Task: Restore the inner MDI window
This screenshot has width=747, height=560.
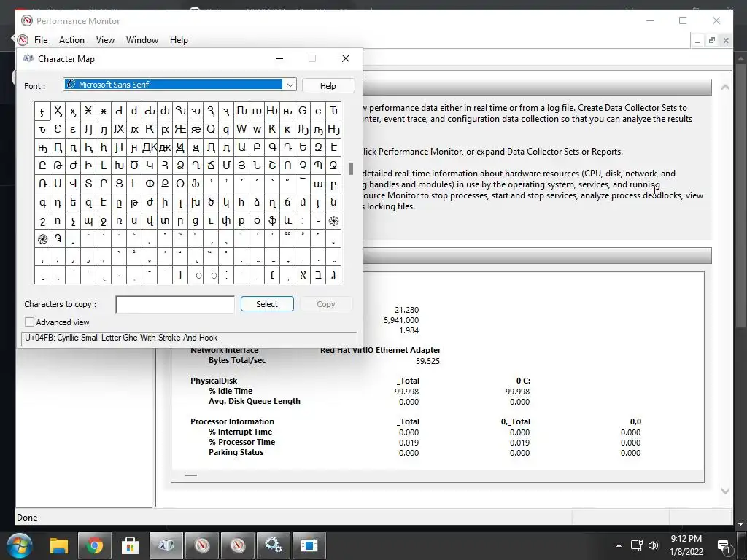Action: 712,41
